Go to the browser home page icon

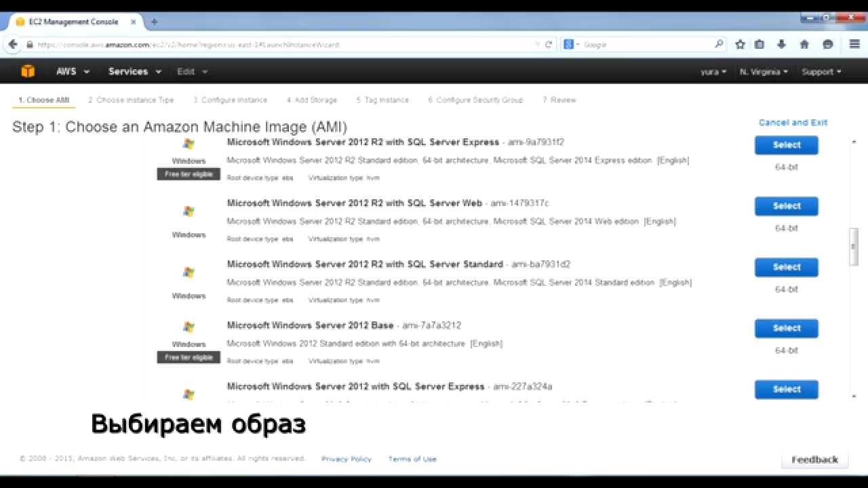click(804, 44)
